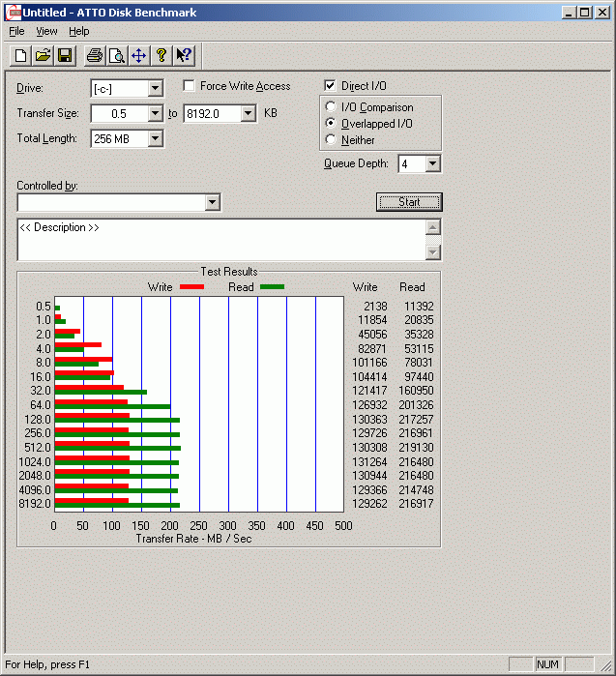Image resolution: width=616 pixels, height=676 pixels.
Task: Click the Read column header in results
Action: coord(412,287)
